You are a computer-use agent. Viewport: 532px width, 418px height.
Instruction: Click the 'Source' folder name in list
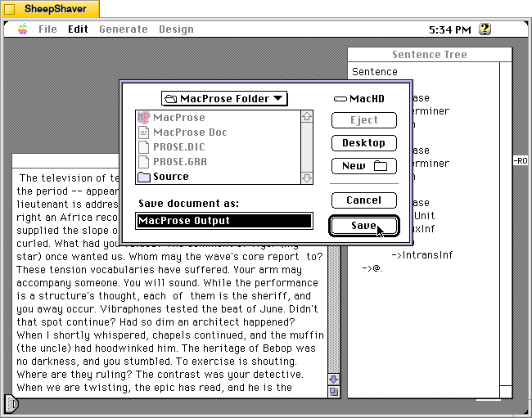(171, 177)
